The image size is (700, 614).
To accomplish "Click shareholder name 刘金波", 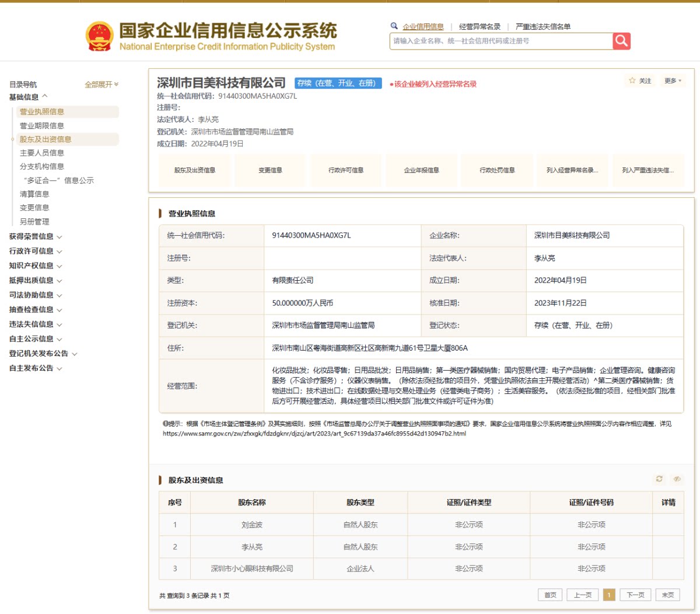I will point(252,525).
